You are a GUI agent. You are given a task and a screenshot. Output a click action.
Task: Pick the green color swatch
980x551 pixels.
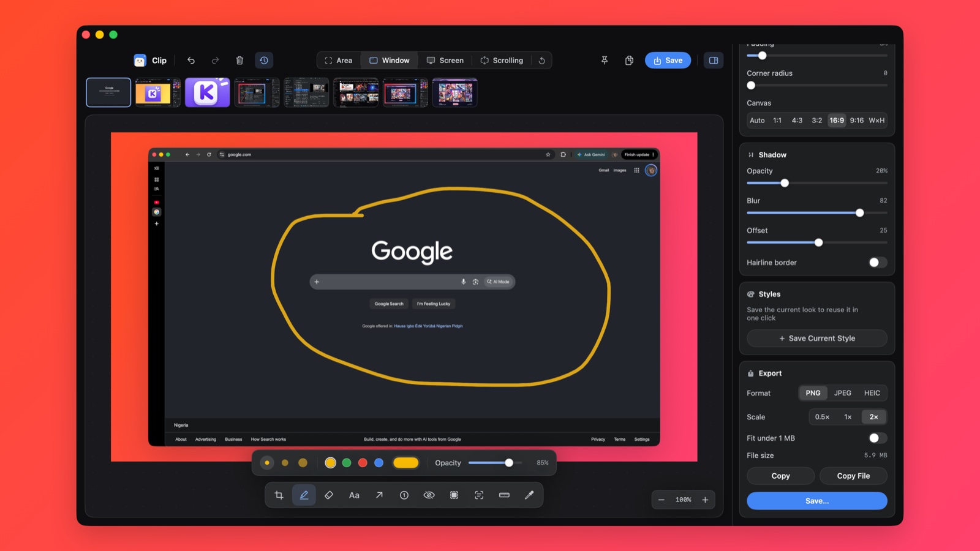347,463
